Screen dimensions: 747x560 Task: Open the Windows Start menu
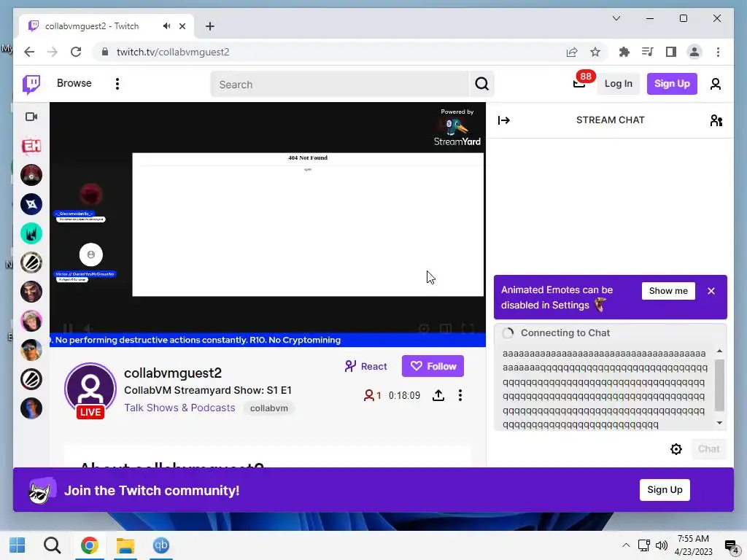[x=18, y=545]
